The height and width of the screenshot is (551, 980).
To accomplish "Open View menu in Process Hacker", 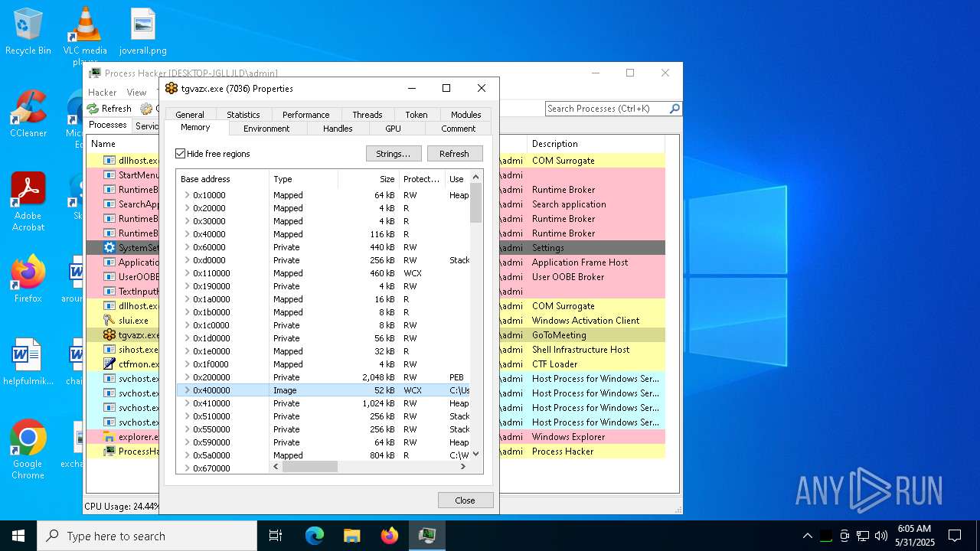I will click(136, 93).
